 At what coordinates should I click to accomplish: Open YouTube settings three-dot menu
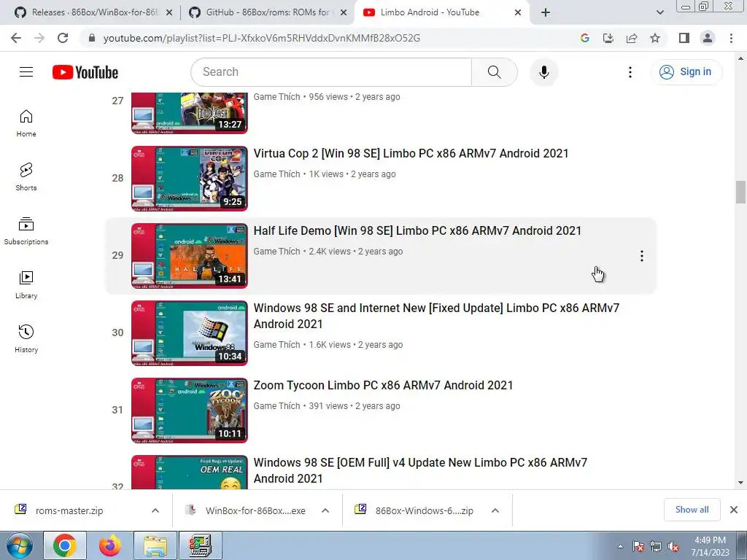click(x=630, y=72)
